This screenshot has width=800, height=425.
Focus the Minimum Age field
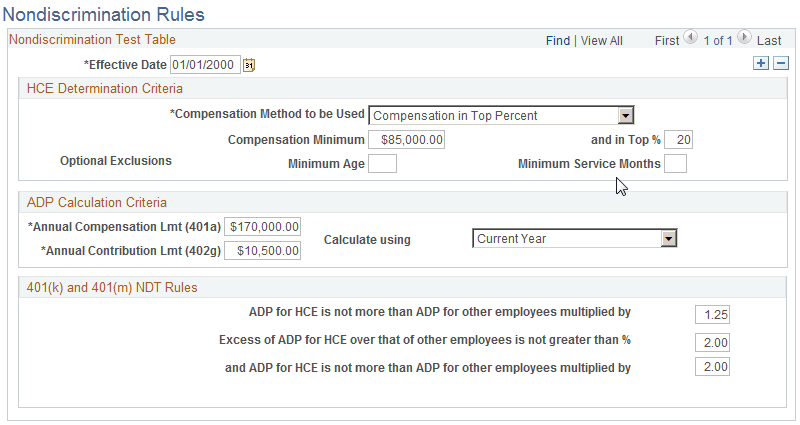pos(382,163)
